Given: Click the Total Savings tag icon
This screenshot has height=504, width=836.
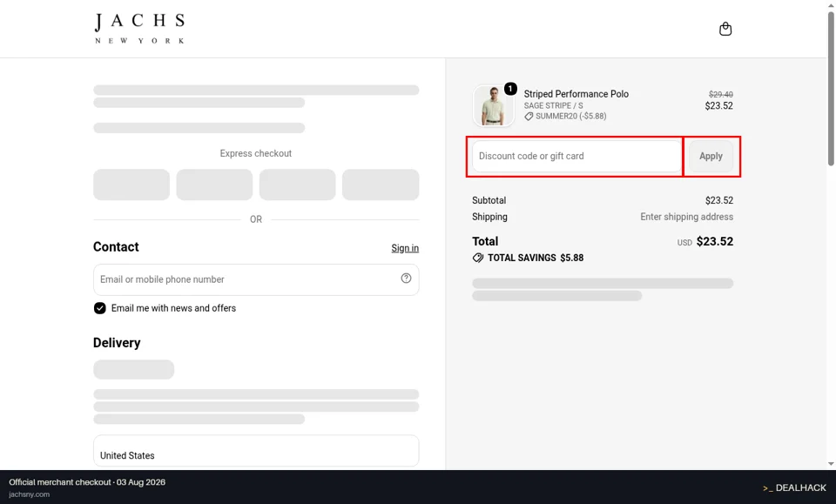Looking at the screenshot, I should (478, 258).
